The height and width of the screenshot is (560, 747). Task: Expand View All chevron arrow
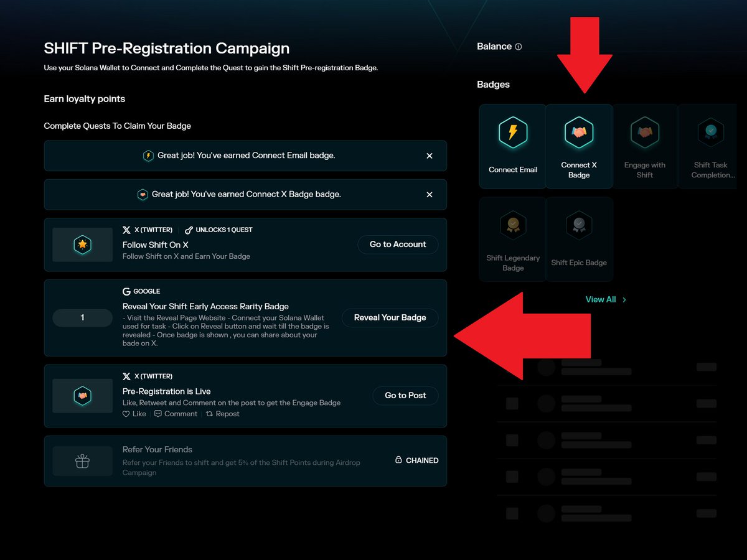click(x=624, y=300)
